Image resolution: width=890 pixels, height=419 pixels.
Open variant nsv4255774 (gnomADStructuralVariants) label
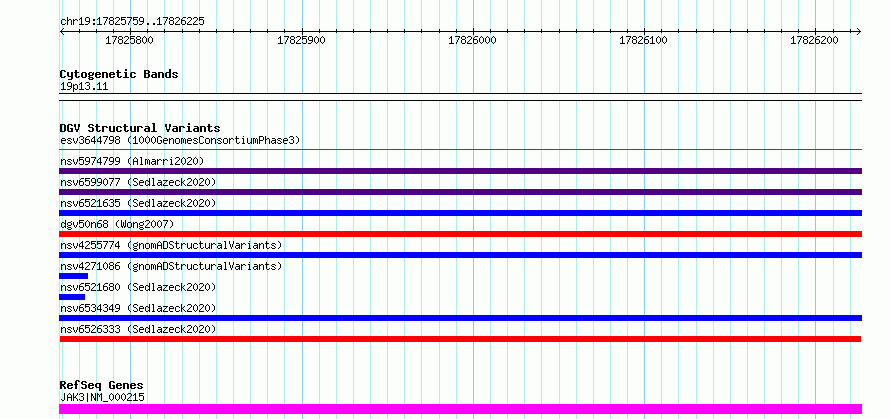click(x=171, y=245)
